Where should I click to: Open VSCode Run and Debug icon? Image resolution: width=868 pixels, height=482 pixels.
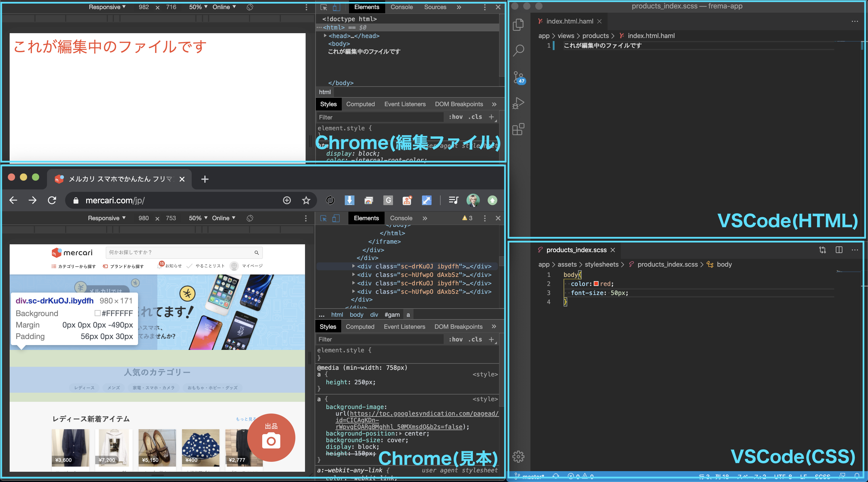(518, 103)
